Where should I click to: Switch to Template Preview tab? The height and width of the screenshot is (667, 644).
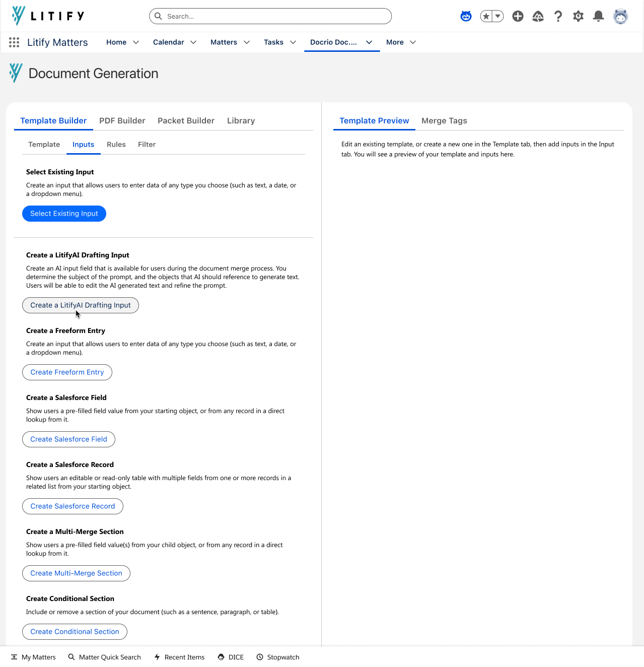374,121
